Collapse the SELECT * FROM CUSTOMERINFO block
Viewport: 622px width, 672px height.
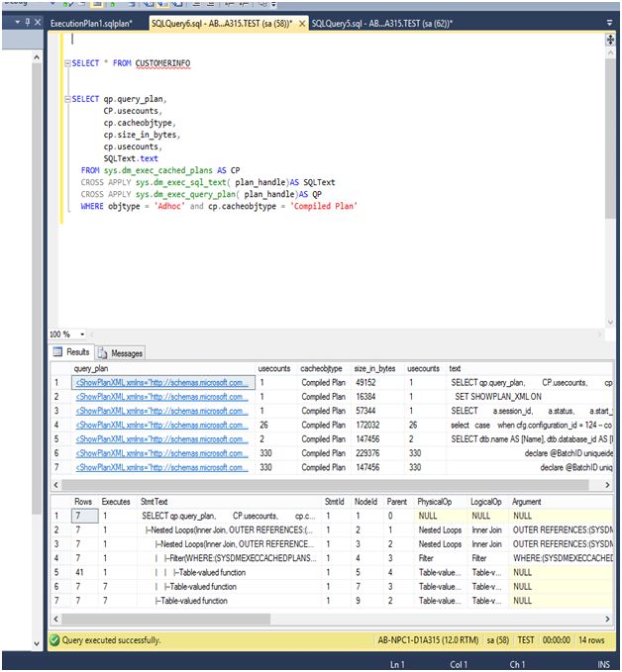(x=66, y=63)
